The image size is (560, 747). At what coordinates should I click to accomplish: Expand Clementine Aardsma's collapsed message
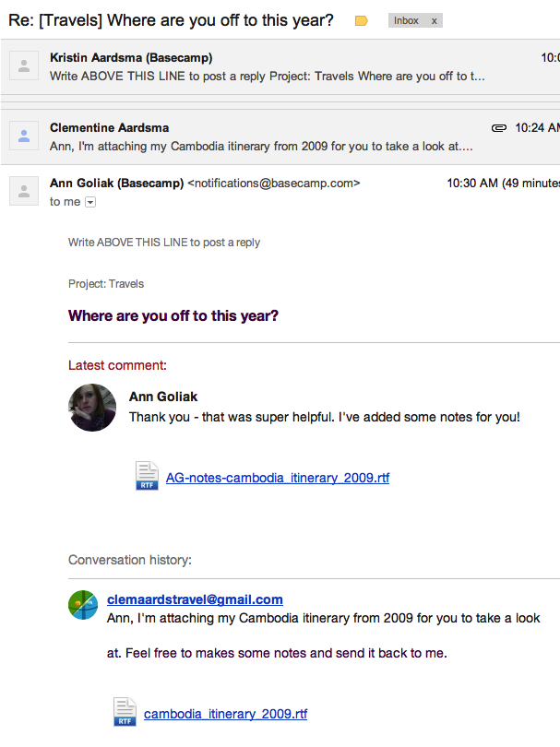[x=280, y=137]
